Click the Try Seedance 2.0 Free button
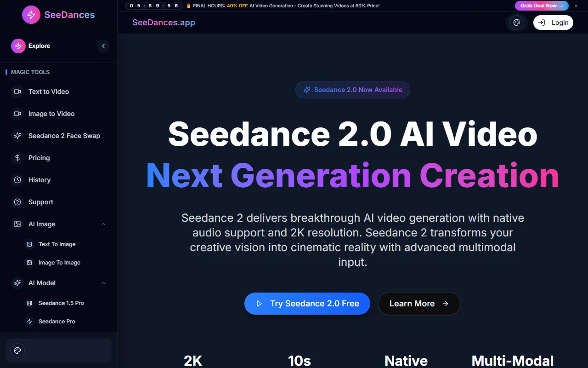The image size is (588, 368). [x=307, y=304]
